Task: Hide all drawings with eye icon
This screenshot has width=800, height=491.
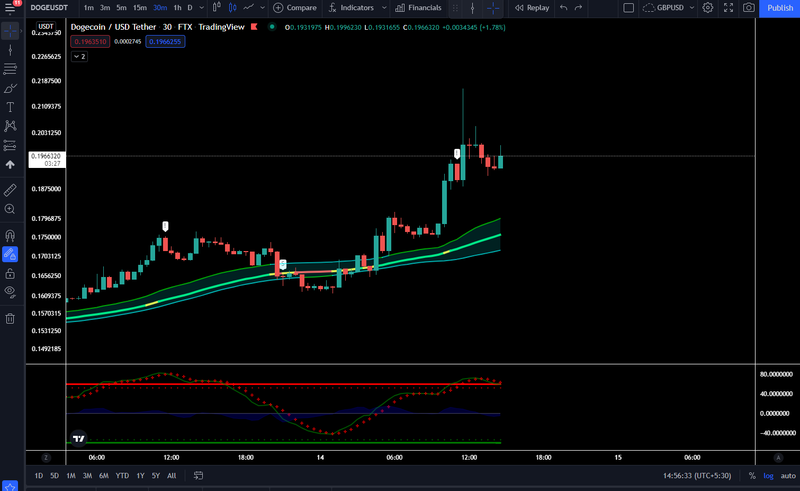Action: tap(10, 292)
